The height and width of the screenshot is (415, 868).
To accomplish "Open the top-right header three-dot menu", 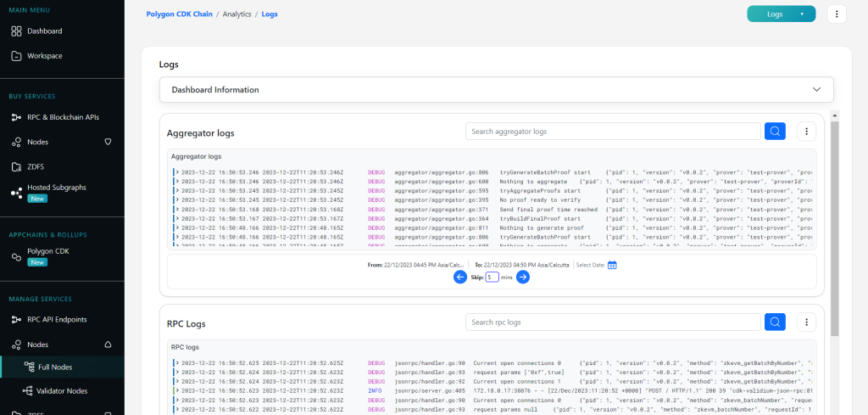I will pos(836,14).
